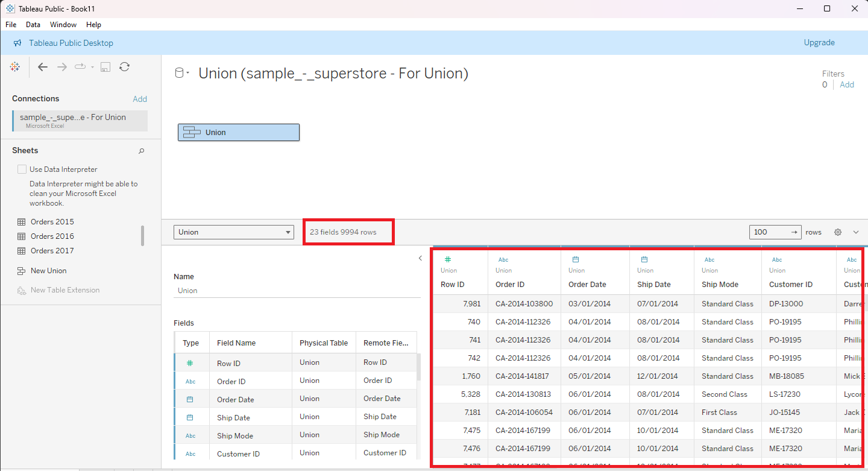Click the Order Date calendar type icon
Screen dimensions: 868x471
point(575,259)
